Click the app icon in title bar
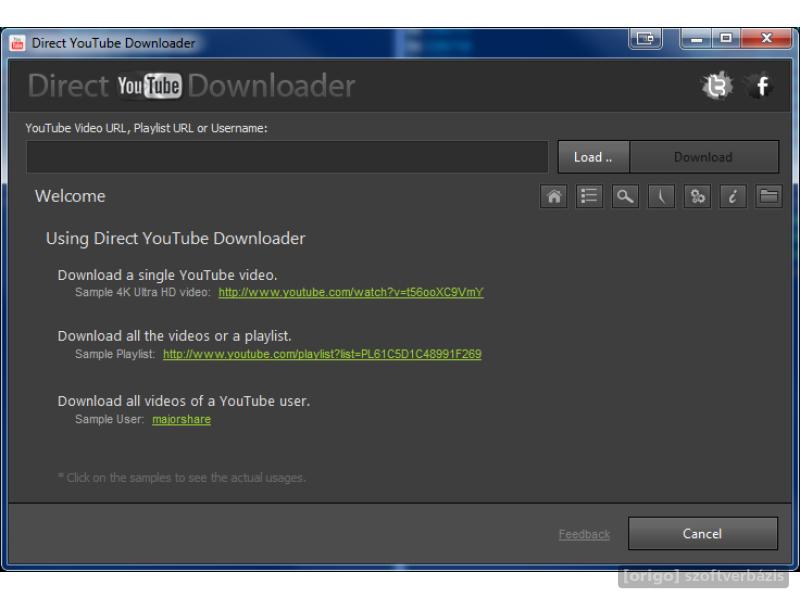 coord(17,43)
